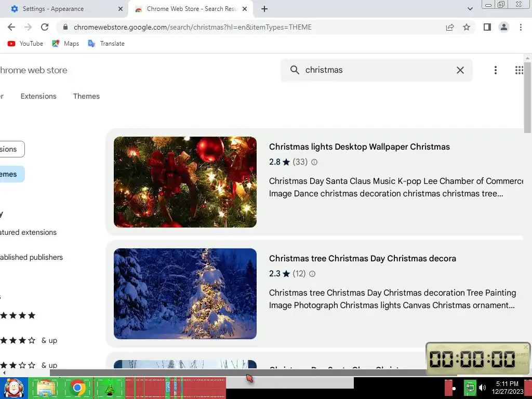Viewport: 532px width, 399px height.
Task: Click the 'christmas' store search field
Action: (x=377, y=70)
